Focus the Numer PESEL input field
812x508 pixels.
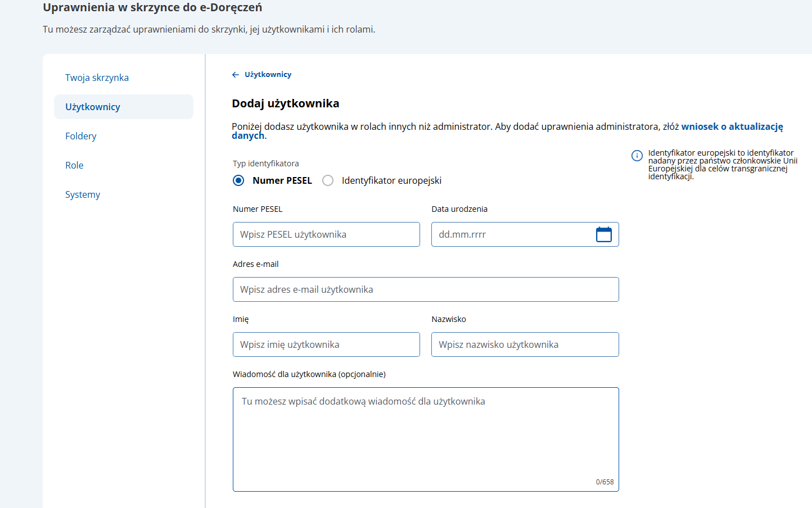tap(326, 234)
